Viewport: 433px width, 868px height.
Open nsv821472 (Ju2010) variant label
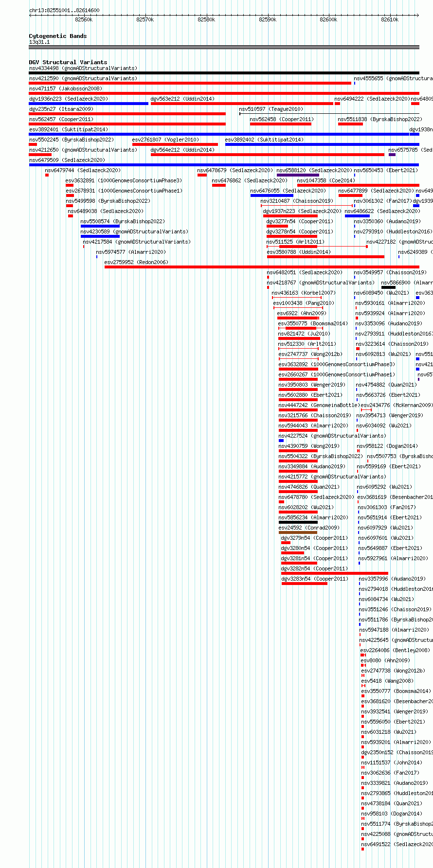click(x=305, y=334)
